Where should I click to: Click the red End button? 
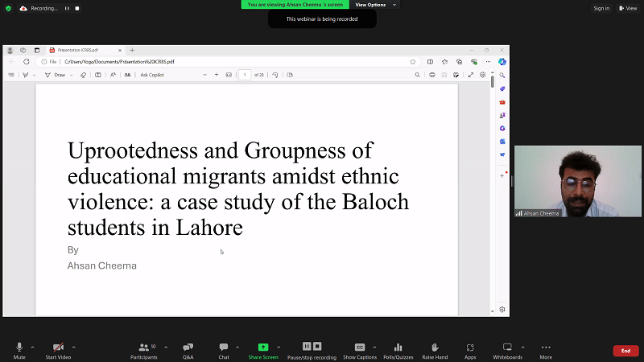(x=625, y=351)
